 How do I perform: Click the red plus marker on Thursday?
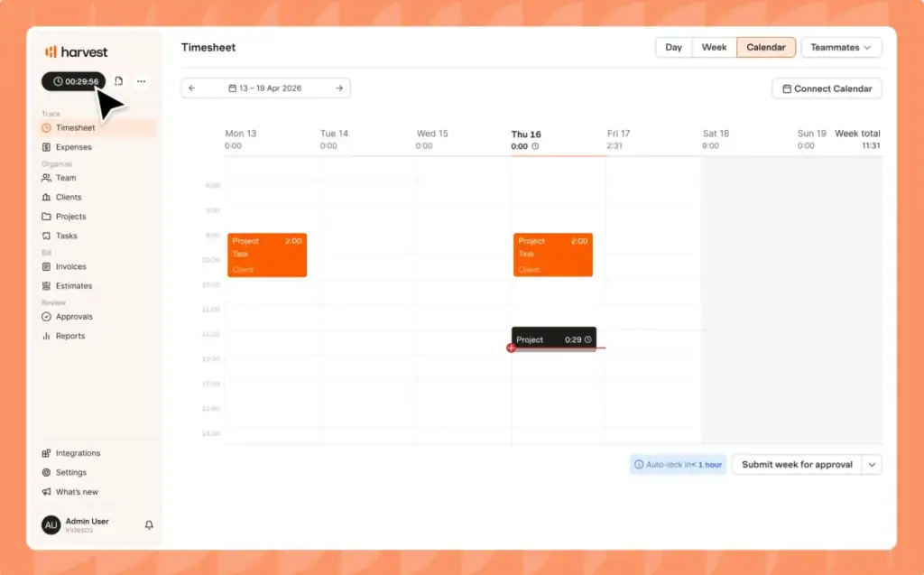point(511,348)
